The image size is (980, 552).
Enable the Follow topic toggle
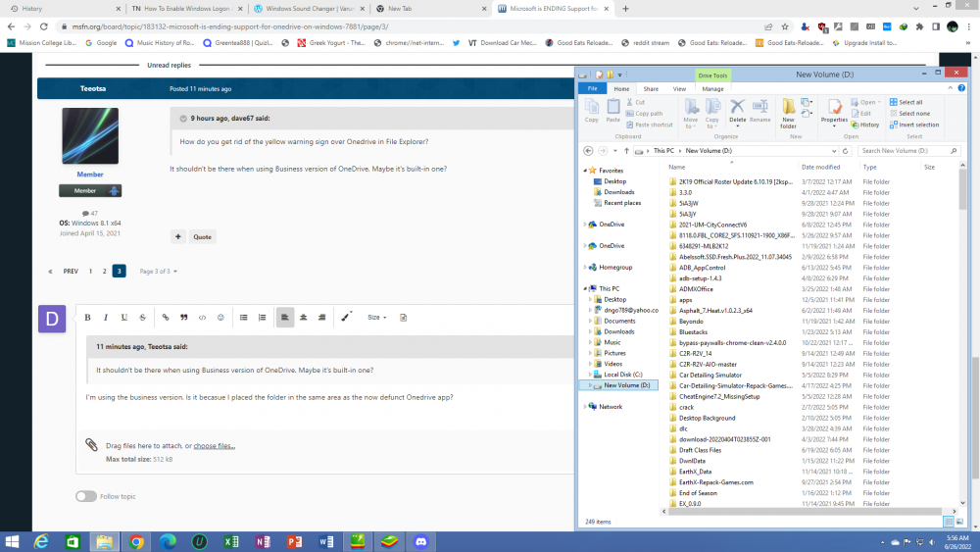[x=86, y=496]
